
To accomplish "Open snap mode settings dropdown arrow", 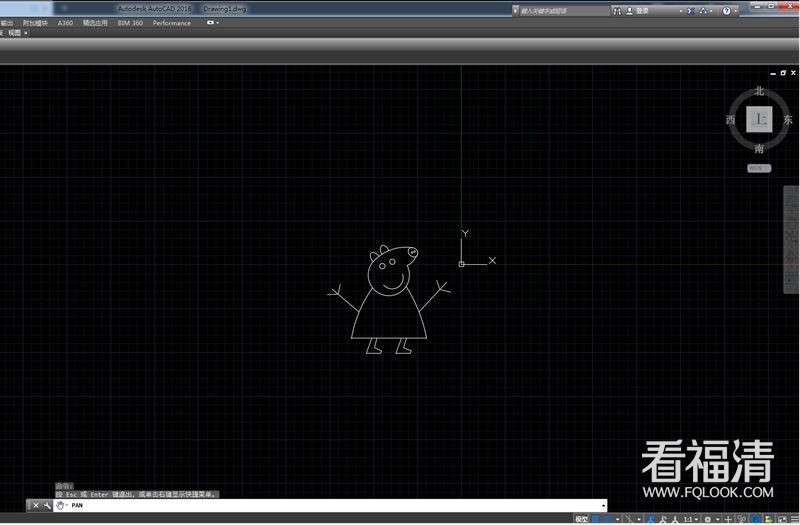I will click(x=618, y=519).
